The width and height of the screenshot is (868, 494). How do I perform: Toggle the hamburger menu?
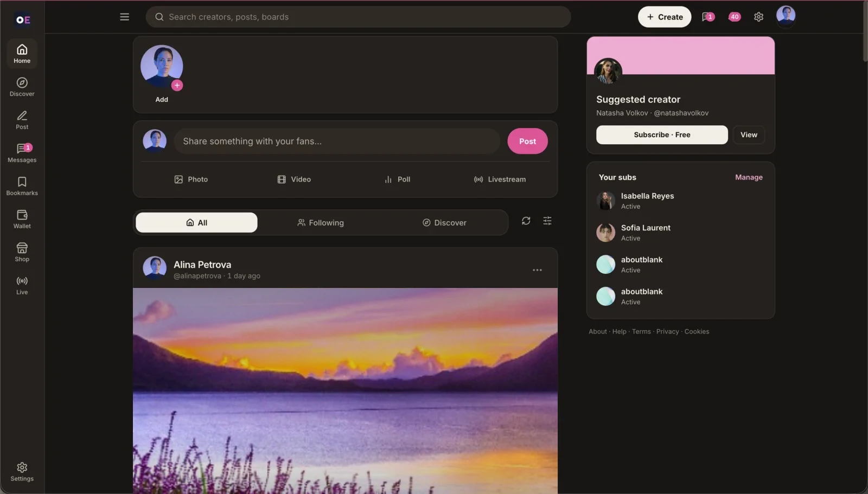[124, 17]
